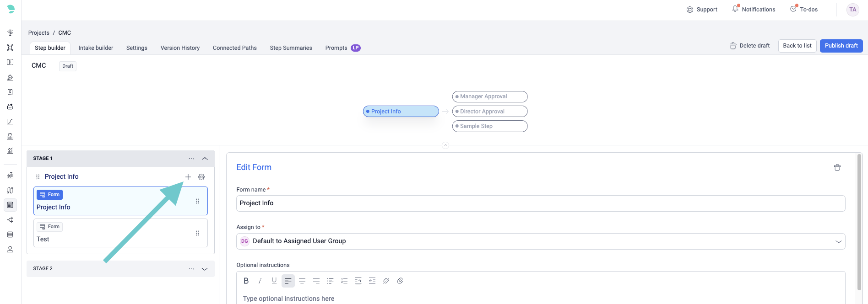Viewport: 868px width, 304px height.
Task: Click the plus icon beside Project Info
Action: pos(188,177)
